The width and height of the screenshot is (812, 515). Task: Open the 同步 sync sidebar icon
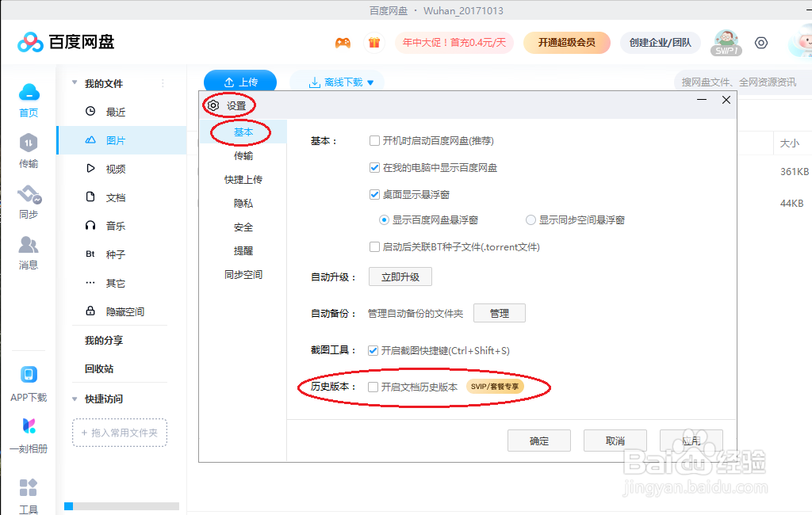click(x=29, y=195)
